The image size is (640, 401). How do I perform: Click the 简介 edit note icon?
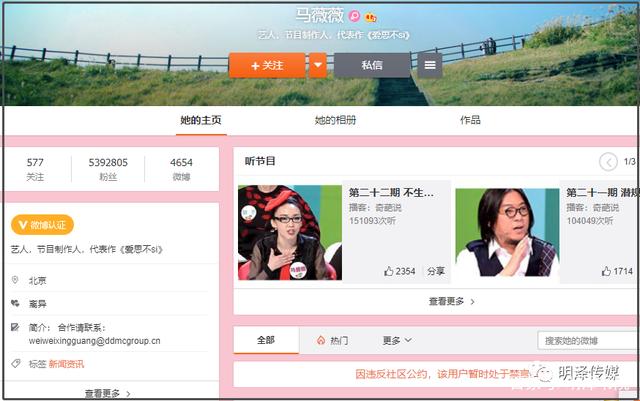pyautogui.click(x=15, y=327)
